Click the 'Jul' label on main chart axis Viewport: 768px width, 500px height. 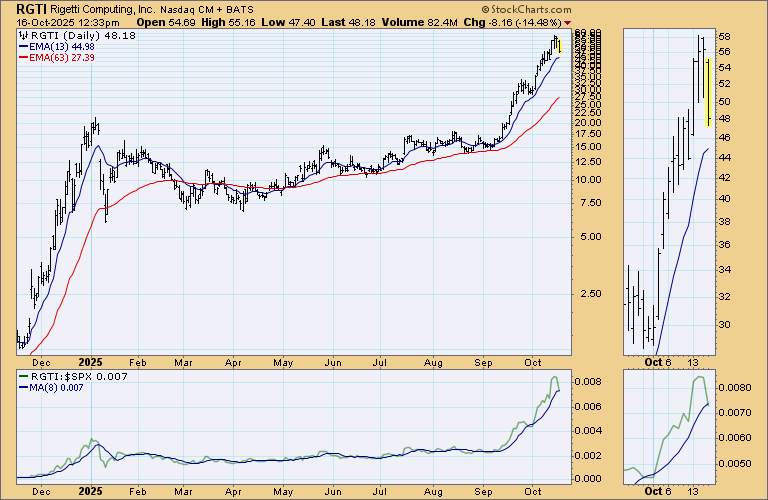point(380,363)
